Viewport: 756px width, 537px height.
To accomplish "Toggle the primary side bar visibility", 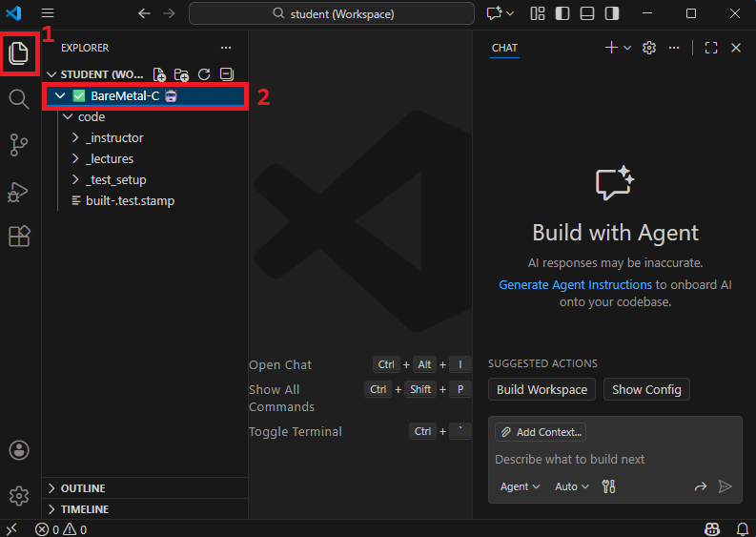I will pos(563,13).
